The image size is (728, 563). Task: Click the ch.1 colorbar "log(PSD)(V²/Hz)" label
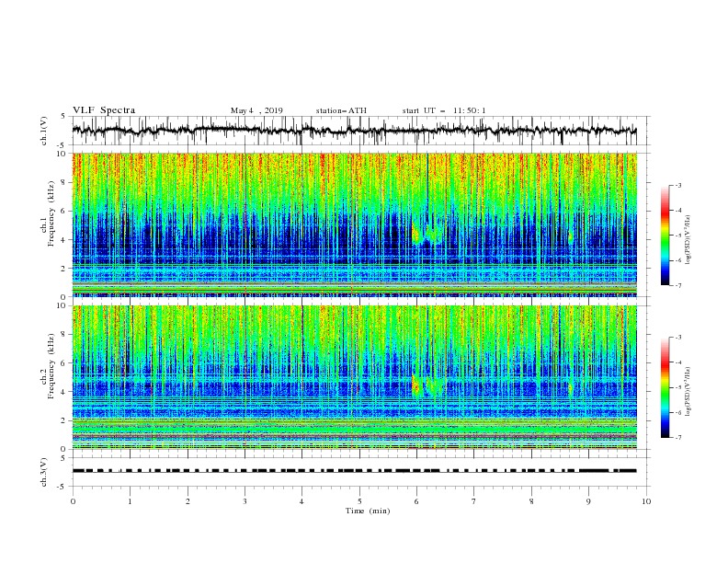pos(688,240)
